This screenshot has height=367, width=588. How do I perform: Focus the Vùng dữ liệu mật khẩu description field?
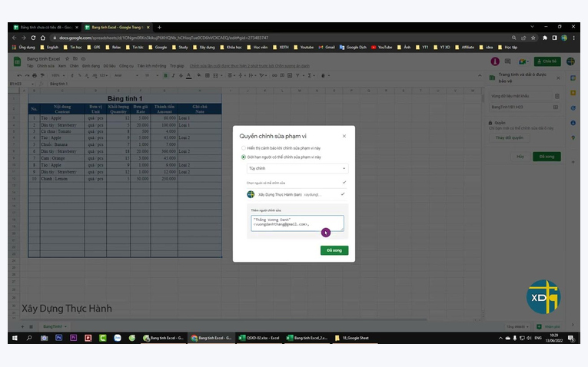(520, 96)
